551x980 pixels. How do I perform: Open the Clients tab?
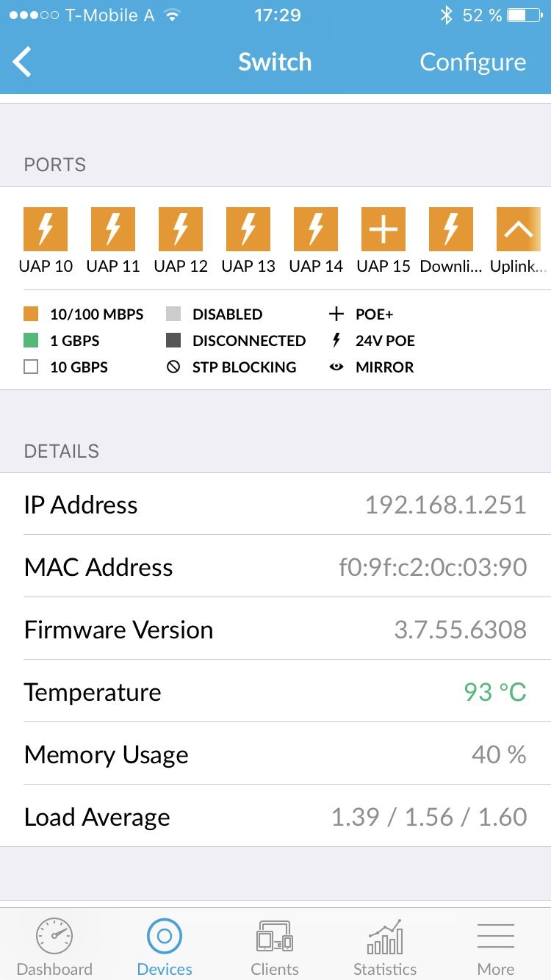[x=275, y=946]
